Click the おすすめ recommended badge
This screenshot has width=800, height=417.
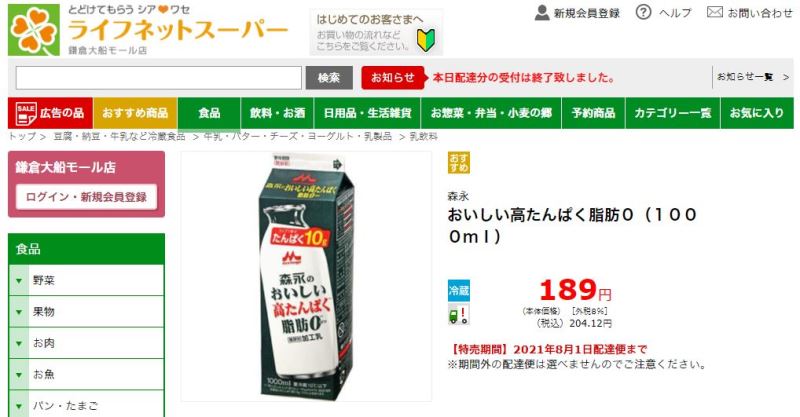(x=459, y=162)
